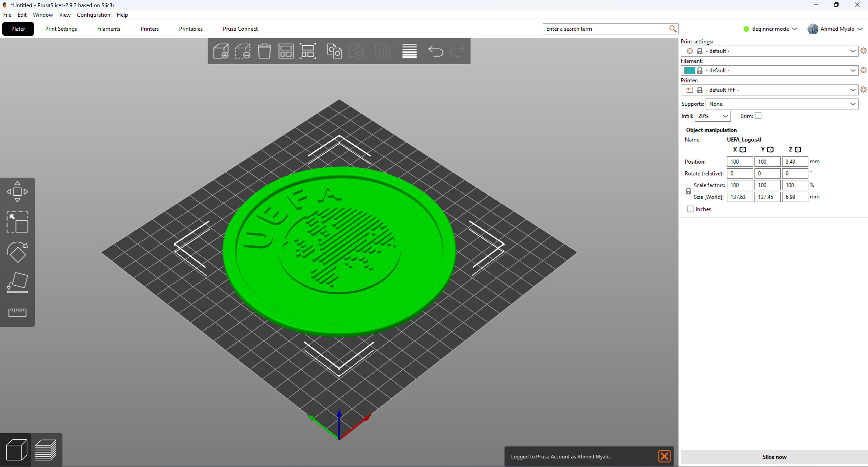
Task: Click the Scale factors Y input field
Action: coord(767,185)
